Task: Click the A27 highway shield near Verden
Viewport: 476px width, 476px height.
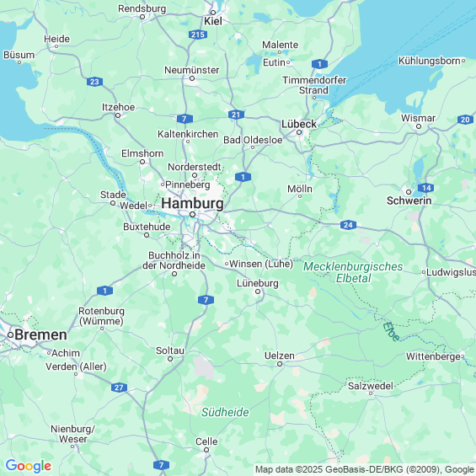Action: (119, 388)
